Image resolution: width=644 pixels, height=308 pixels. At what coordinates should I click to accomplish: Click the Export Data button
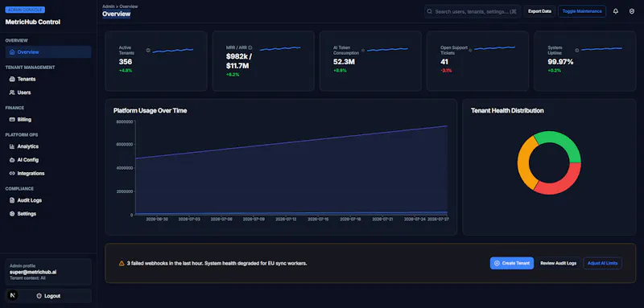[539, 11]
